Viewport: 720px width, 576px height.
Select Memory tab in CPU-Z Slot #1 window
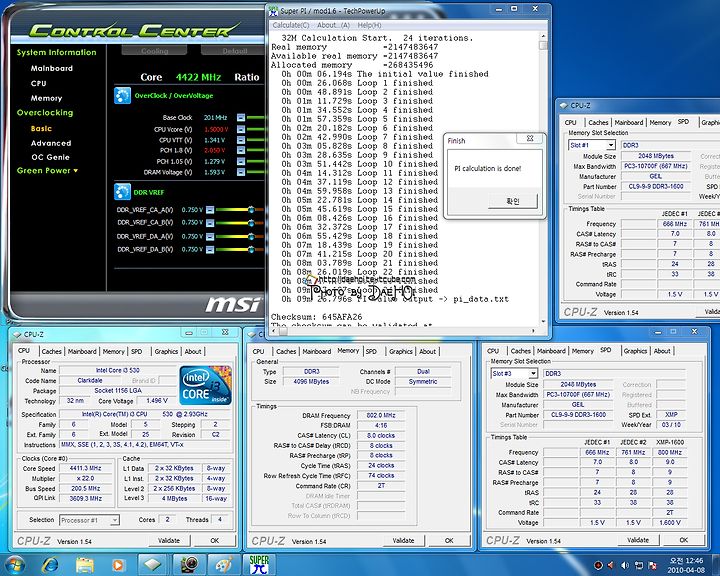point(660,123)
